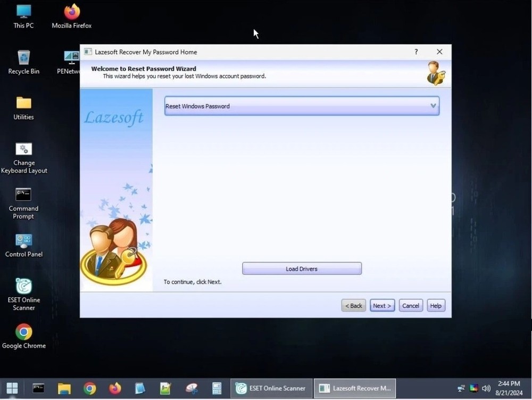Launch Firefox from the taskbar
The image size is (532, 400).
coord(115,388)
